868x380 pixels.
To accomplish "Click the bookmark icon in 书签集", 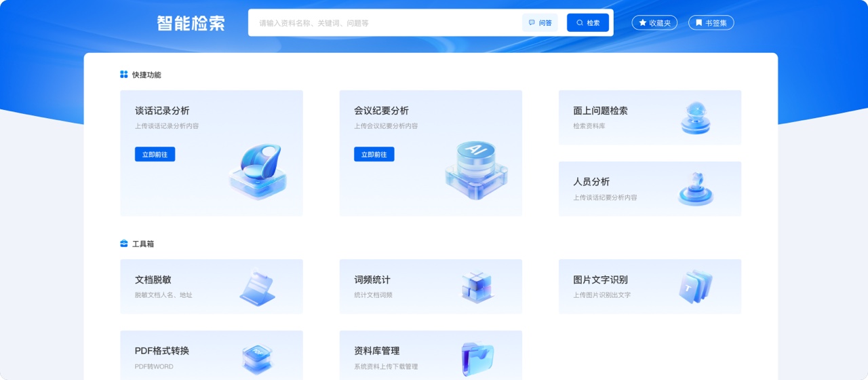I will tap(698, 23).
